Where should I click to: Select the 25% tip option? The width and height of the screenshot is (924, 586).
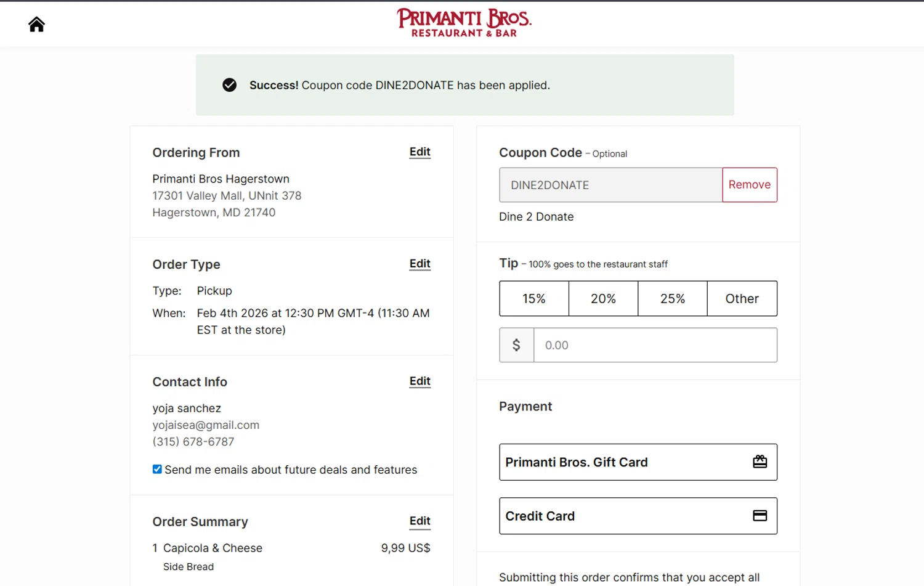click(672, 299)
